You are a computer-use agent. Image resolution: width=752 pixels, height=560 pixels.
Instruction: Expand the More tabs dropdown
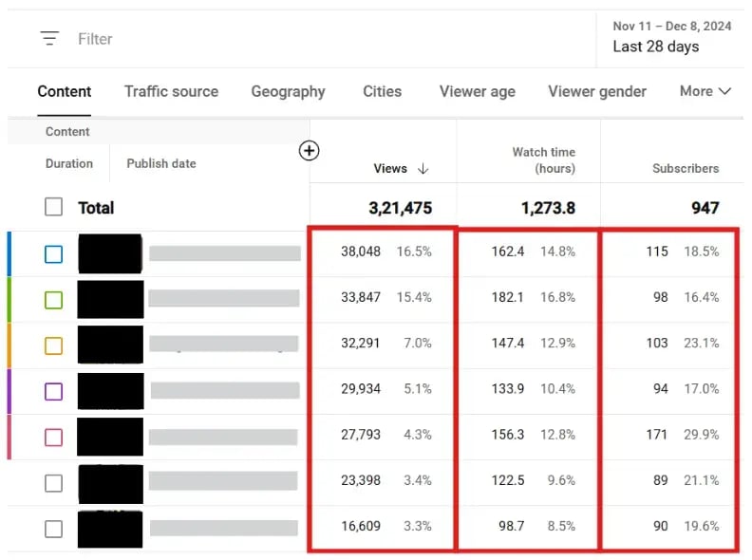tap(705, 91)
